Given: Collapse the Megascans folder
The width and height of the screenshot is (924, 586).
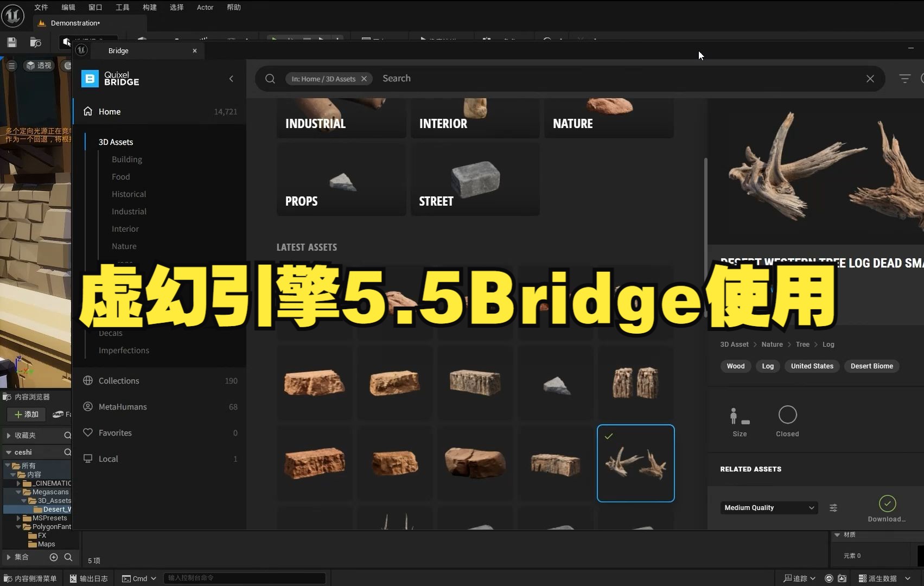Looking at the screenshot, I should point(18,492).
